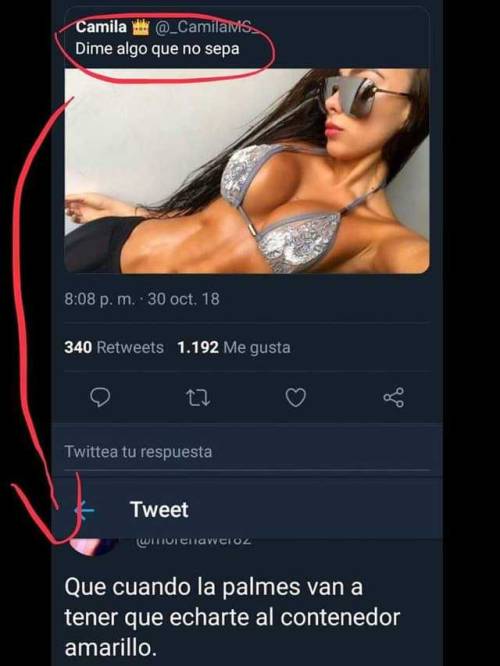
Task: View the 1.192 Me gusta list
Action: click(x=234, y=347)
